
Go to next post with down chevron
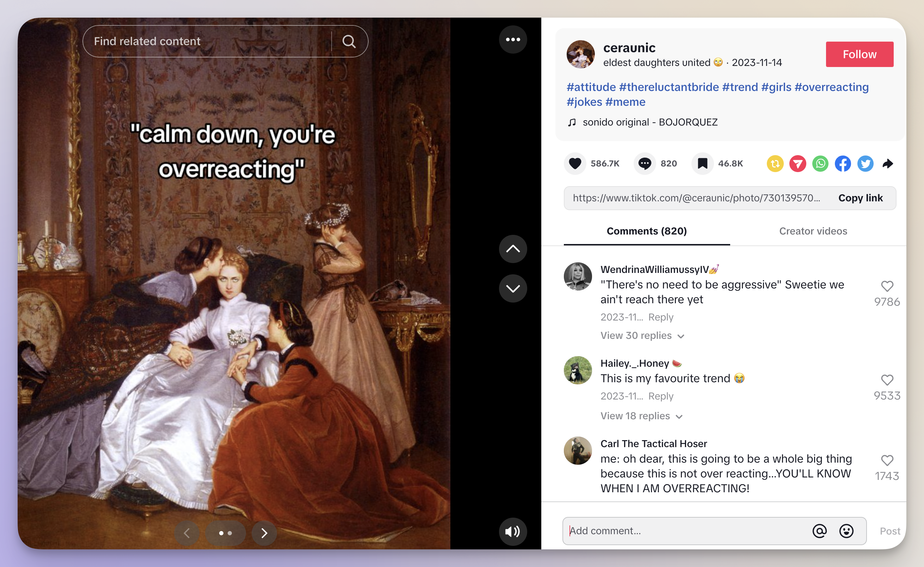513,288
